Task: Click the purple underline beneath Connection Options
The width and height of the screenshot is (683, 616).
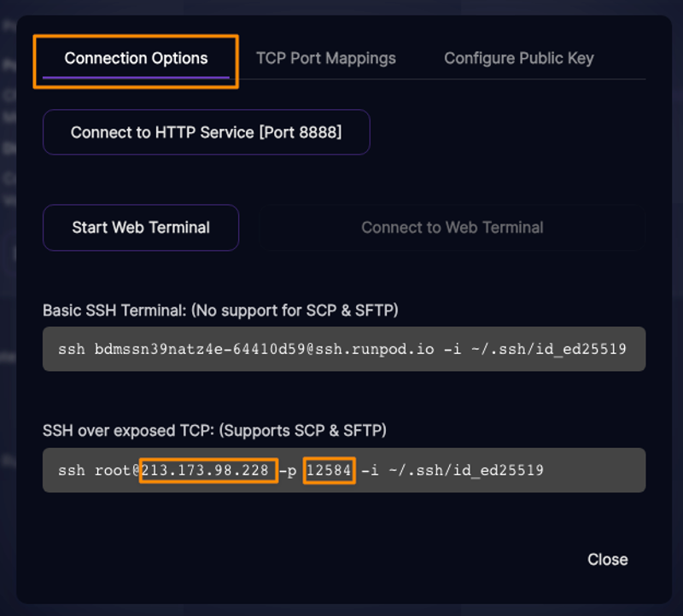Action: click(136, 78)
